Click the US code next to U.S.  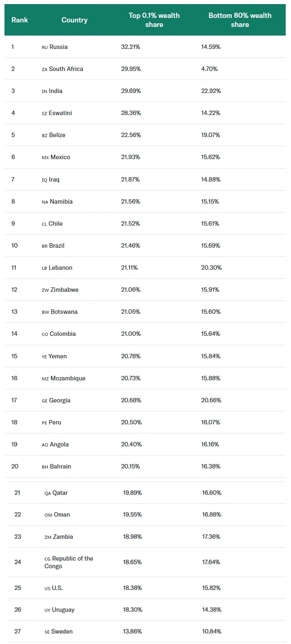tap(47, 588)
